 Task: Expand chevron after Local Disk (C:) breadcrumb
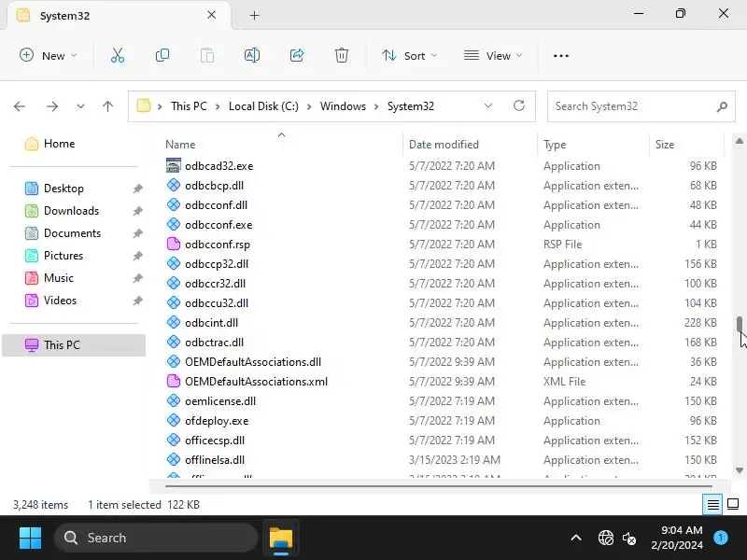click(x=309, y=106)
